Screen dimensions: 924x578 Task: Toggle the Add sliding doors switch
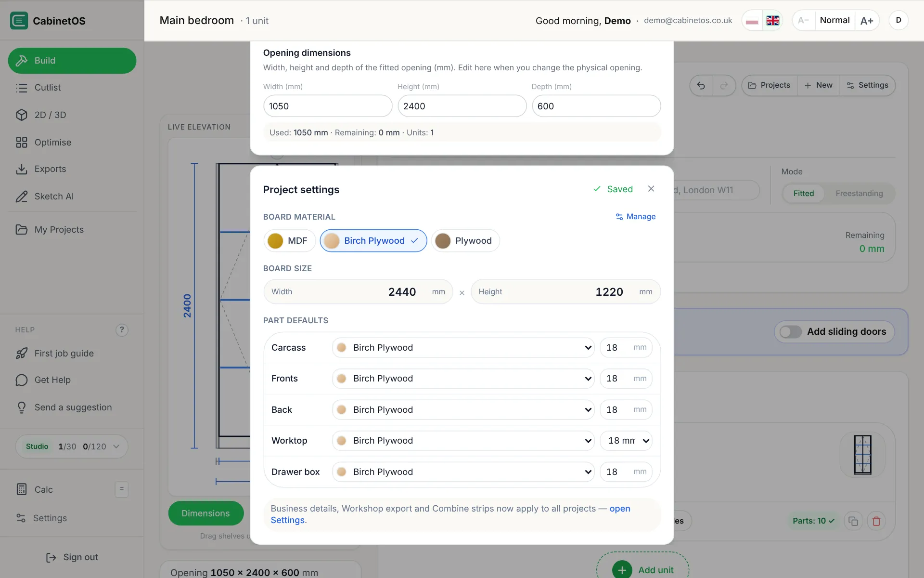tap(791, 332)
